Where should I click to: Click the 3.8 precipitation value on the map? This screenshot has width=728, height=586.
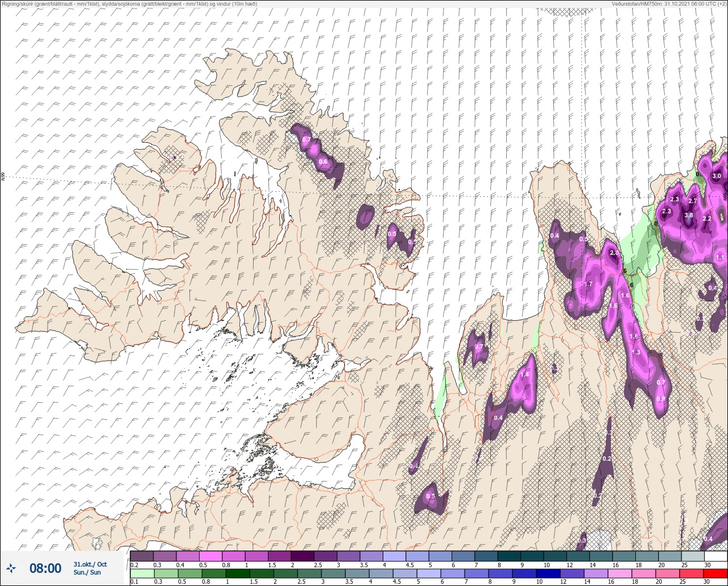point(689,216)
